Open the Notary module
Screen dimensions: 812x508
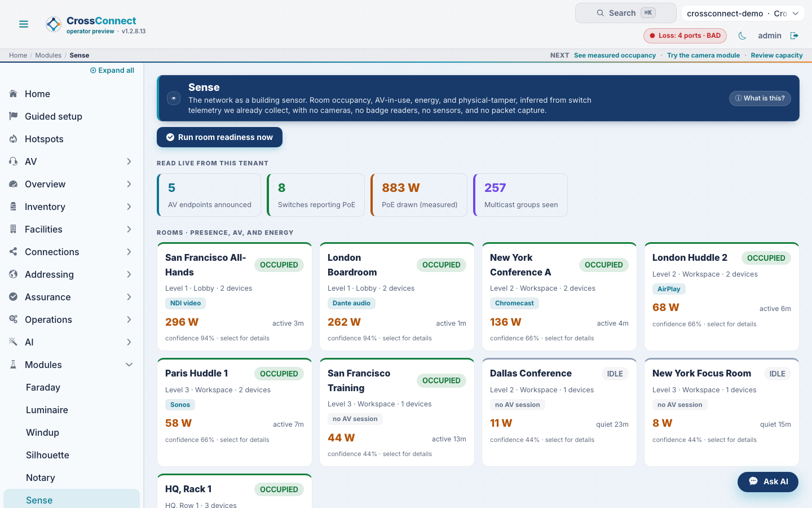tap(72, 478)
